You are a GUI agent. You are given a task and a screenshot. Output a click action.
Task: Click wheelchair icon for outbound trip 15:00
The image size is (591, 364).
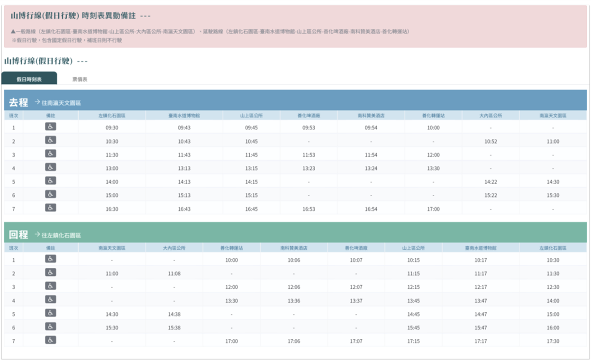(x=51, y=194)
